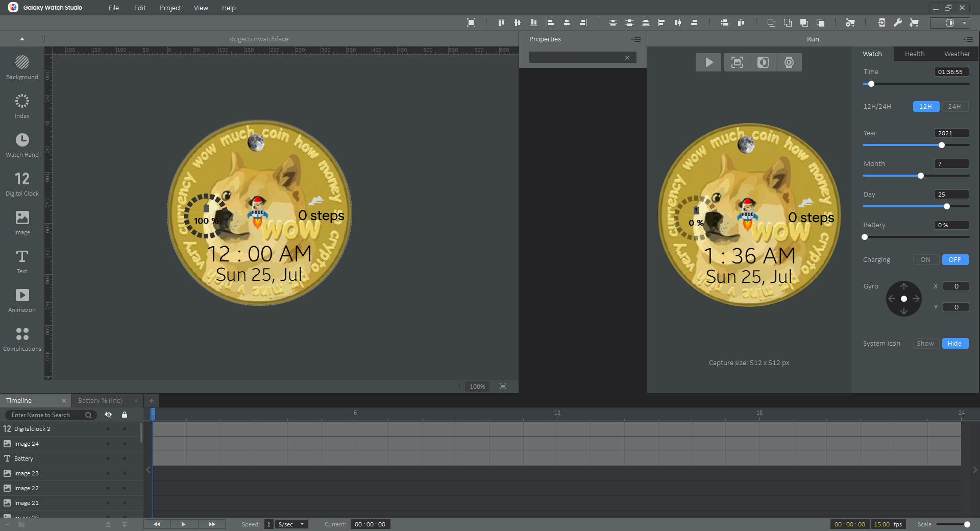Open the Properties panel options menu
Screen dimensions: 980x531
[x=636, y=39]
